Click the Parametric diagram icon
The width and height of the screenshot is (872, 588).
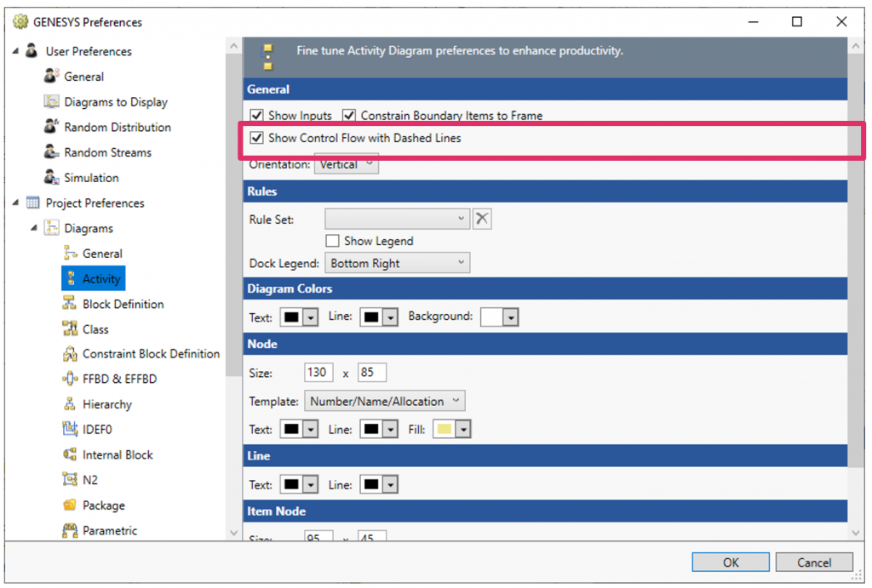(x=70, y=530)
